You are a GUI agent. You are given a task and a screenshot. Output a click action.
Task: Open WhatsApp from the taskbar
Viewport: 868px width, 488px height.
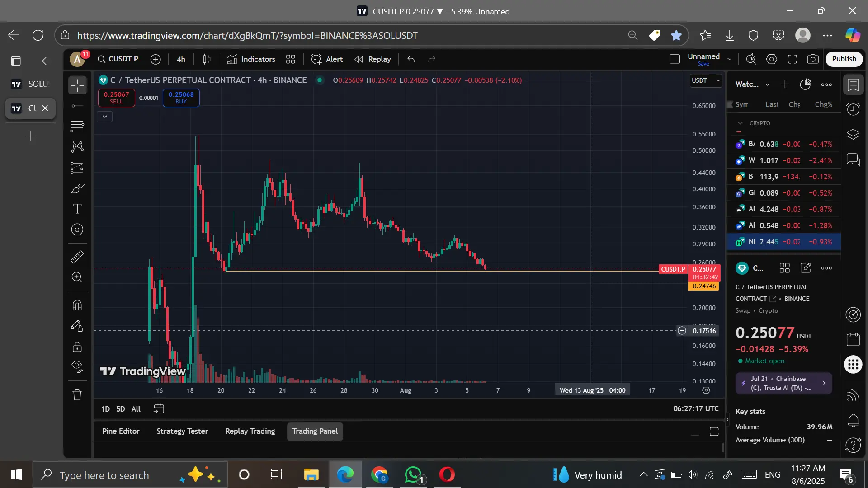tap(414, 475)
